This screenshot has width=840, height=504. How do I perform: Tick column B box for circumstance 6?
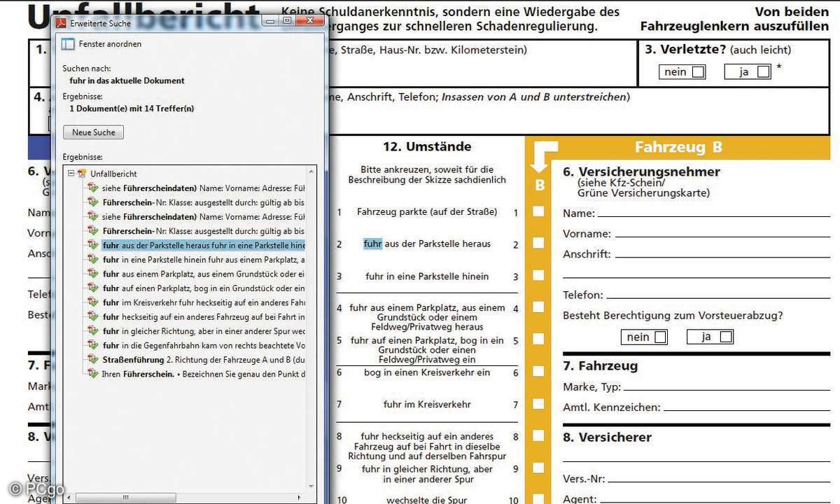coord(538,372)
